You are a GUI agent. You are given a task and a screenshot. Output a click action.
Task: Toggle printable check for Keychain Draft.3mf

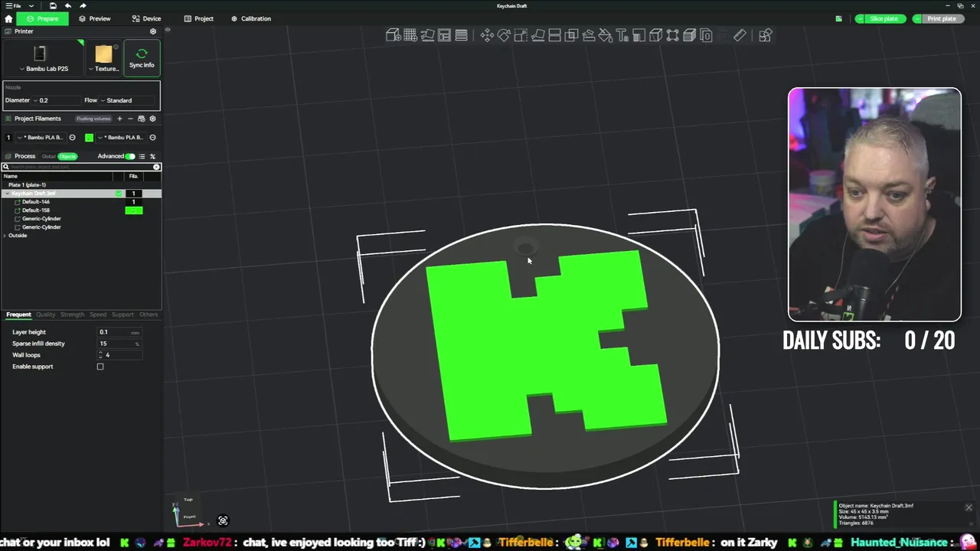(x=119, y=194)
